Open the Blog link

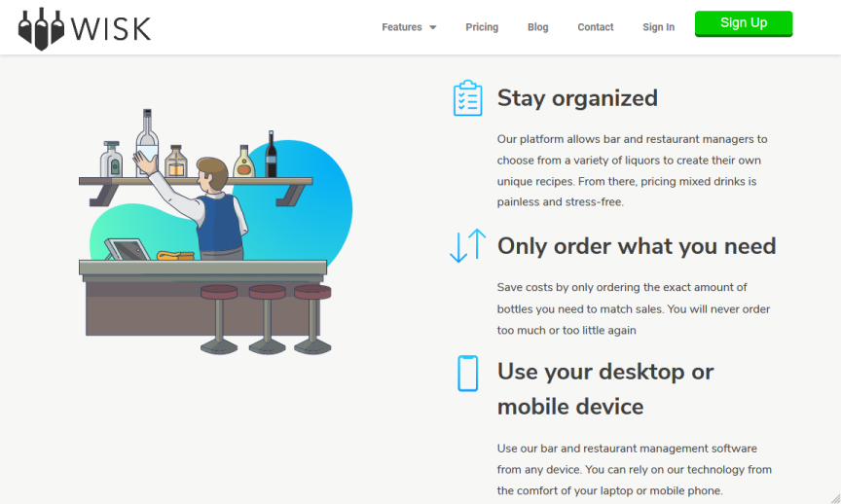point(537,27)
